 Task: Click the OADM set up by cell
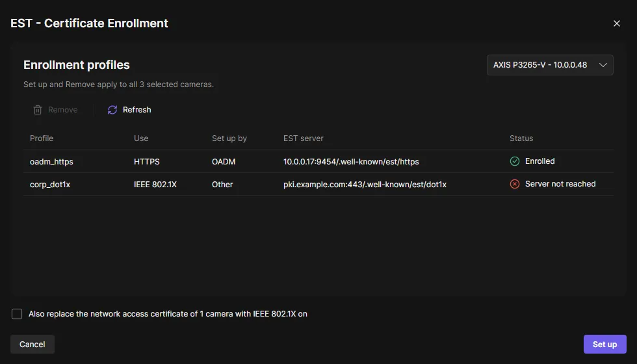click(x=224, y=162)
